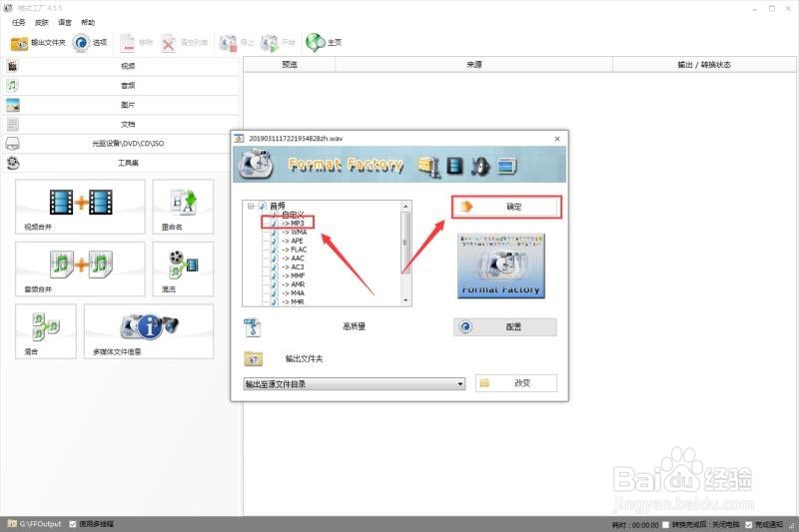Viewport: 799px width, 532px height.
Task: Select -> FLAC in the format tree
Action: point(295,250)
